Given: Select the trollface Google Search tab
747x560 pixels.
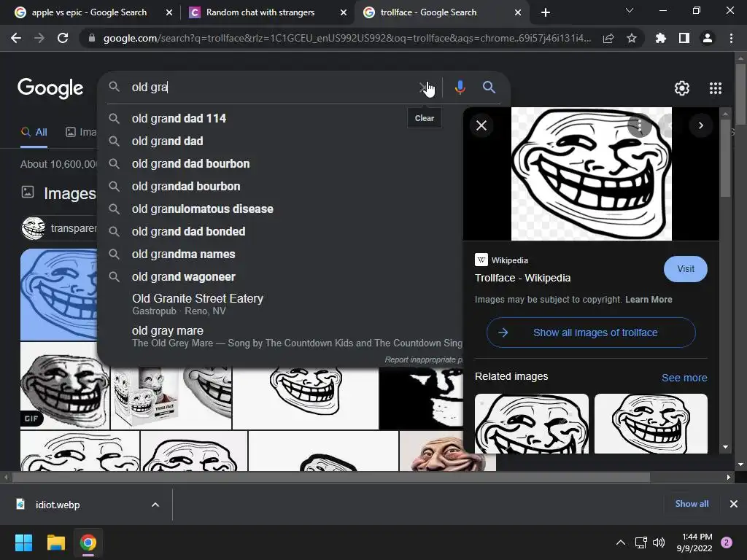Looking at the screenshot, I should tap(429, 12).
